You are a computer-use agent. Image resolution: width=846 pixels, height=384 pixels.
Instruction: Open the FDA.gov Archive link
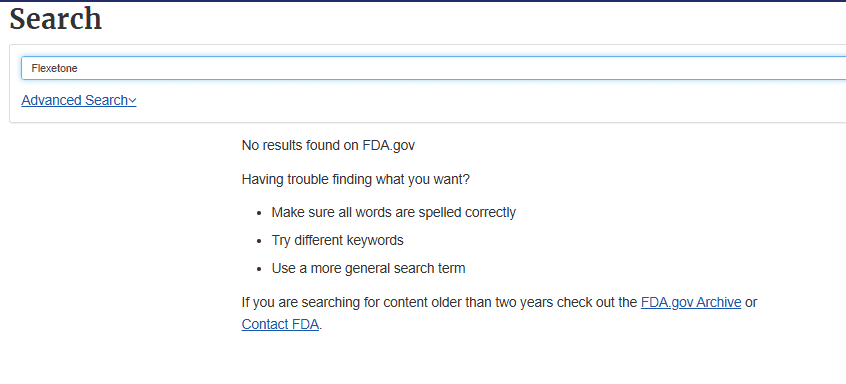pyautogui.click(x=691, y=303)
